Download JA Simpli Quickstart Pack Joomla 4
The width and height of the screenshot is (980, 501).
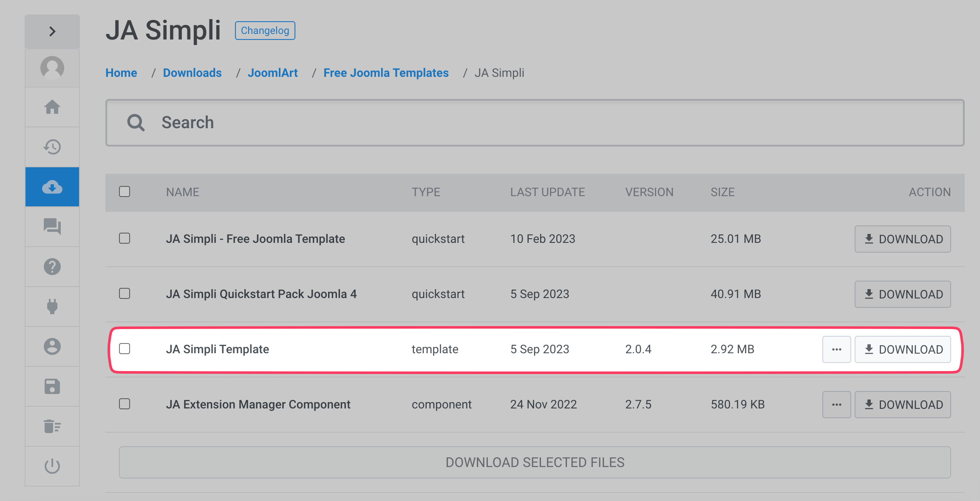[903, 294]
